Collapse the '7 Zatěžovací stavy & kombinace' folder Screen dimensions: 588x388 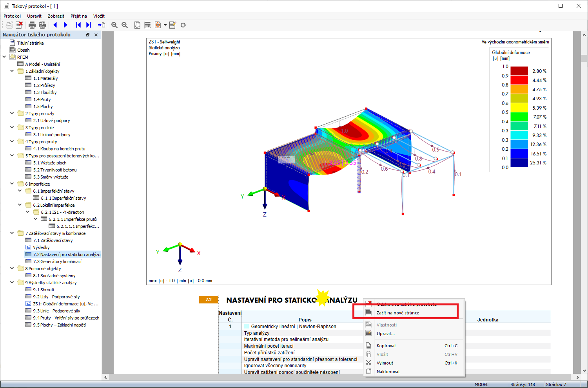(12, 233)
